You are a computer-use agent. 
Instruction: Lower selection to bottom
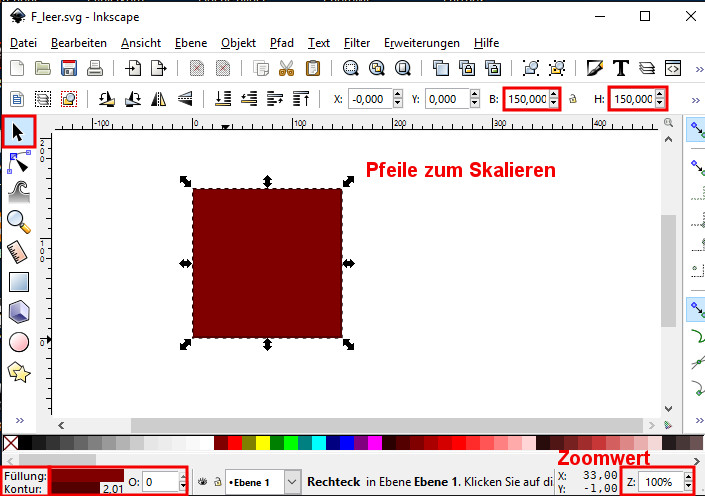223,98
